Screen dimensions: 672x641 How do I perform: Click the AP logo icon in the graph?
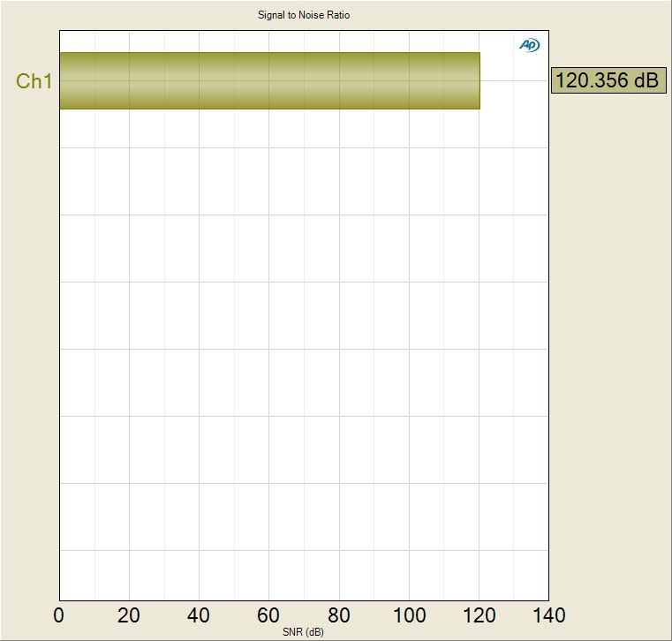[530, 45]
